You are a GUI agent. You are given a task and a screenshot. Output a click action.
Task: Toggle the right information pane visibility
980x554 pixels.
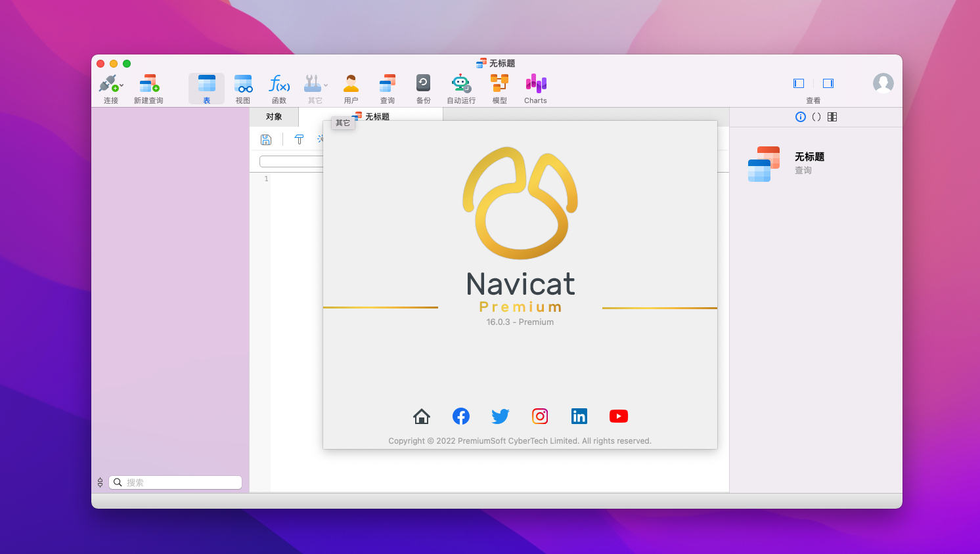pyautogui.click(x=828, y=83)
